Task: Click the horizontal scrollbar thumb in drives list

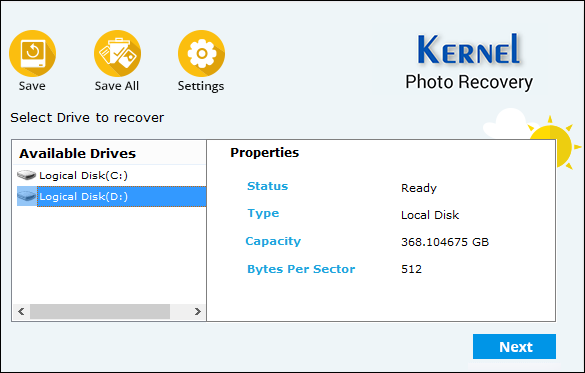Action: [x=100, y=311]
